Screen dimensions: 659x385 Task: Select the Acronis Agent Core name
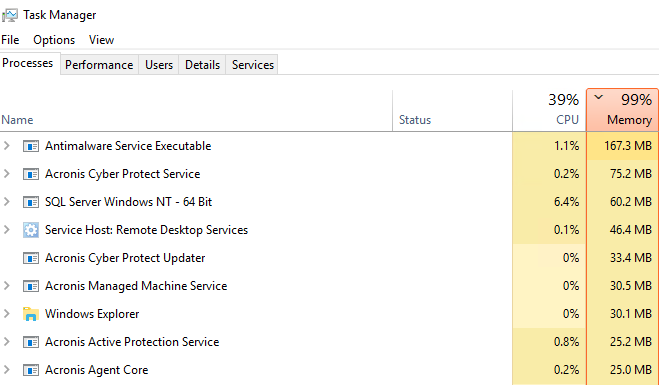(x=97, y=370)
